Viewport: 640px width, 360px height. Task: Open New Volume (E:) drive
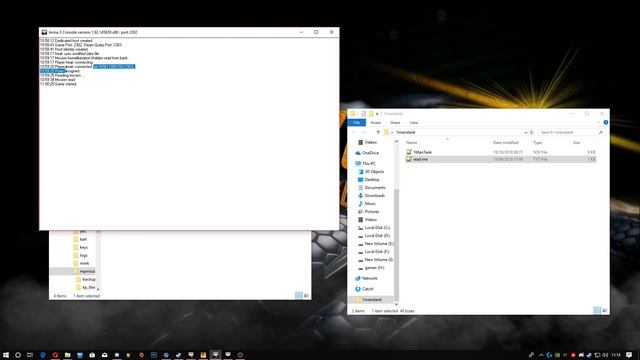[x=379, y=244]
